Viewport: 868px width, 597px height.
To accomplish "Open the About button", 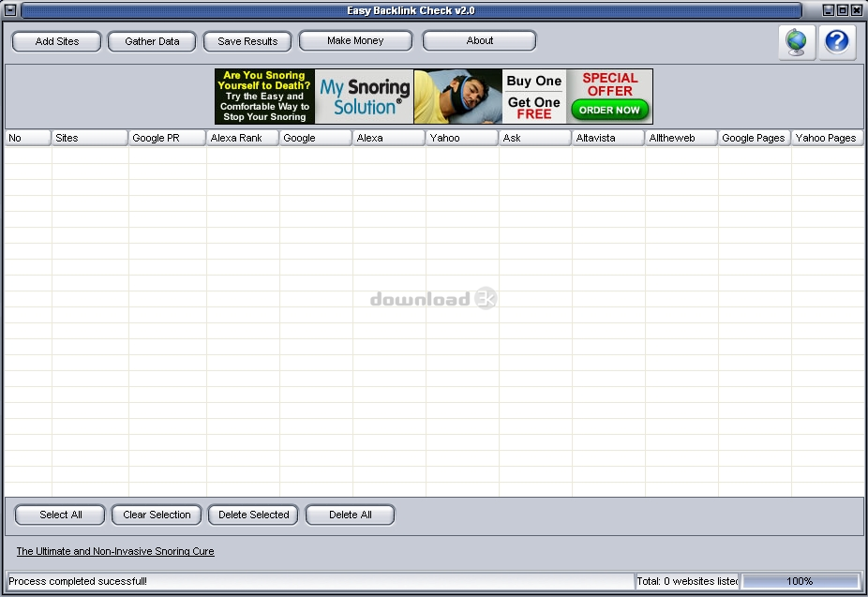I will pyautogui.click(x=479, y=41).
